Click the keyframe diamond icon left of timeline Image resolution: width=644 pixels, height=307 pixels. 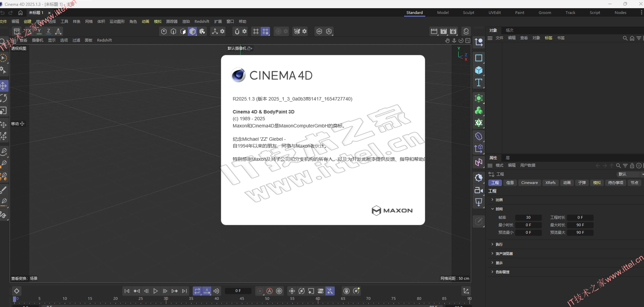coord(16,291)
